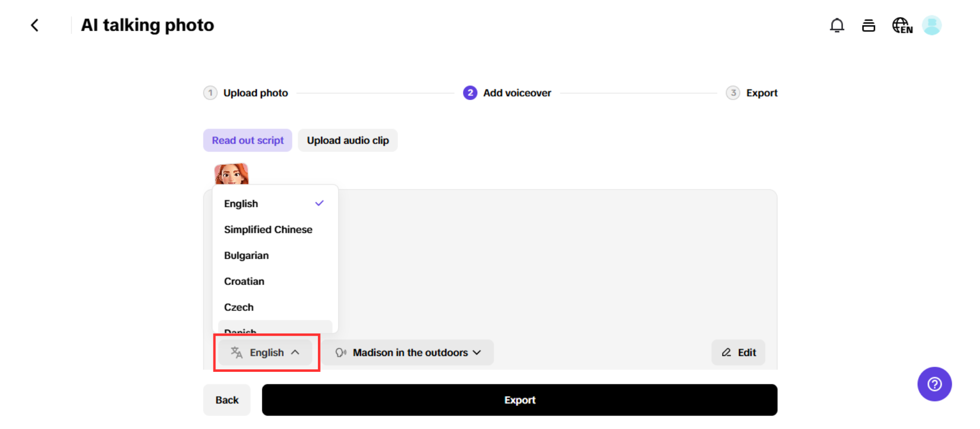Screen dimensions: 980x429
Task: Choose Simplified Chinese language
Action: pyautogui.click(x=268, y=230)
